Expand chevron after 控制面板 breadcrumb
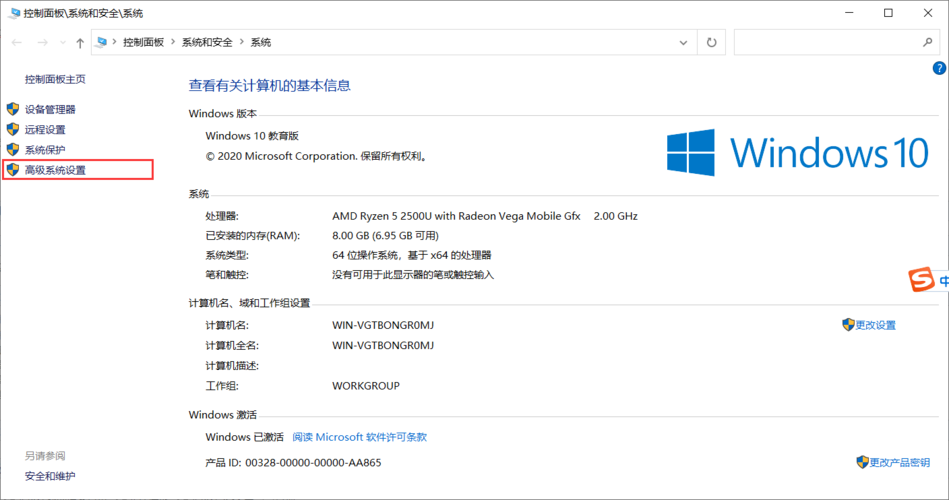This screenshot has height=500, width=949. (173, 42)
